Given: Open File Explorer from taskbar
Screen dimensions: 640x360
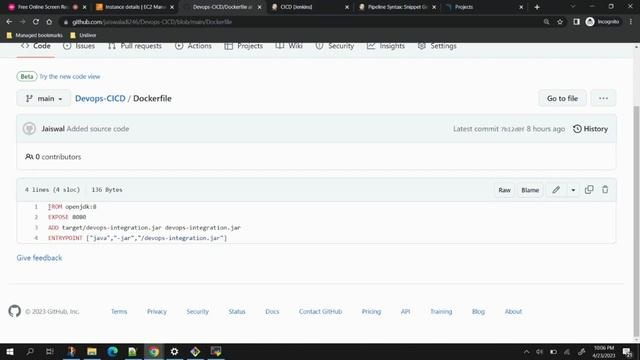Looking at the screenshot, I should tap(92, 351).
